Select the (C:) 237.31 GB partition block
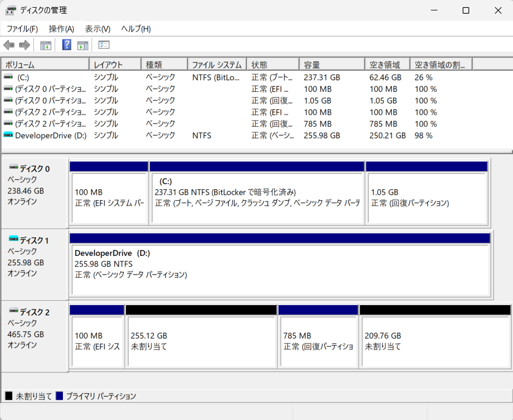This screenshot has height=420, width=513. pyautogui.click(x=257, y=193)
